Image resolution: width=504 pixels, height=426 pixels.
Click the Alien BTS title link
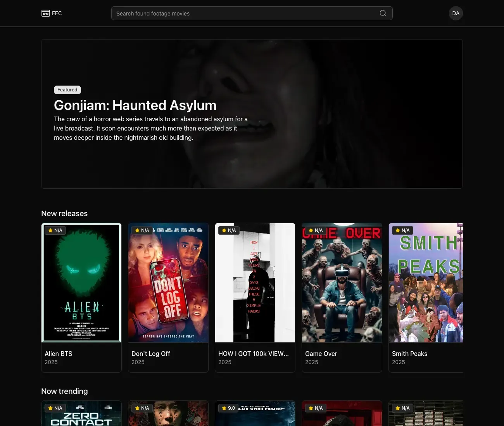[58, 354]
